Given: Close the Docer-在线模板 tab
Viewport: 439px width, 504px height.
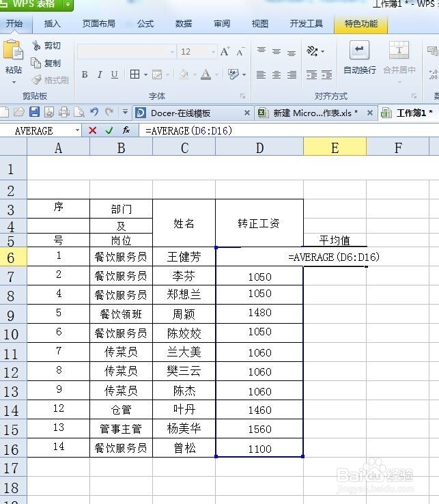Looking at the screenshot, I should click(x=247, y=113).
